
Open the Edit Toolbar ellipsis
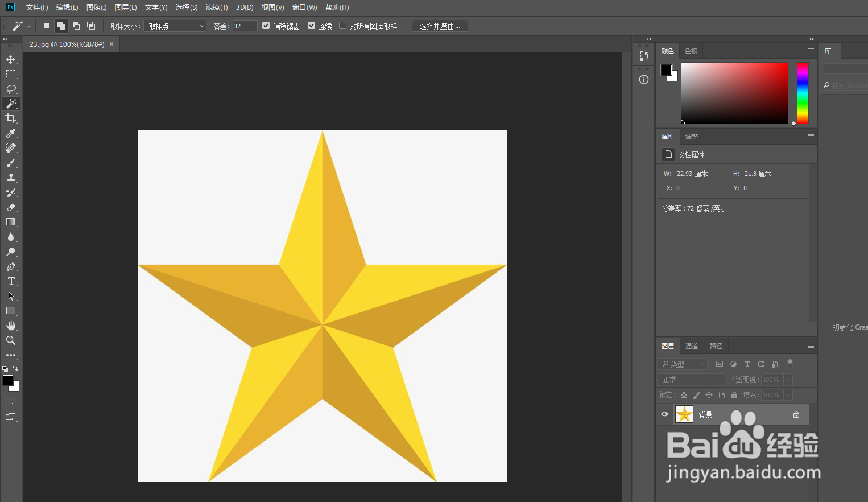click(11, 355)
